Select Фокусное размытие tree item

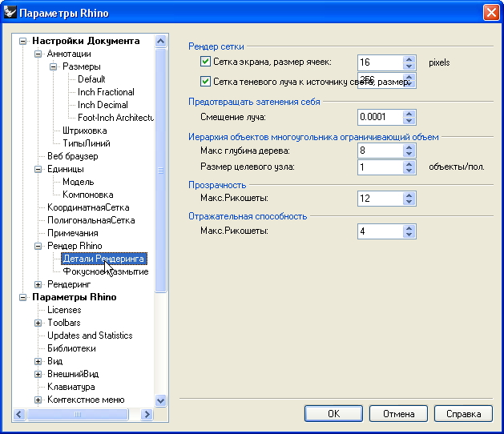click(x=106, y=271)
